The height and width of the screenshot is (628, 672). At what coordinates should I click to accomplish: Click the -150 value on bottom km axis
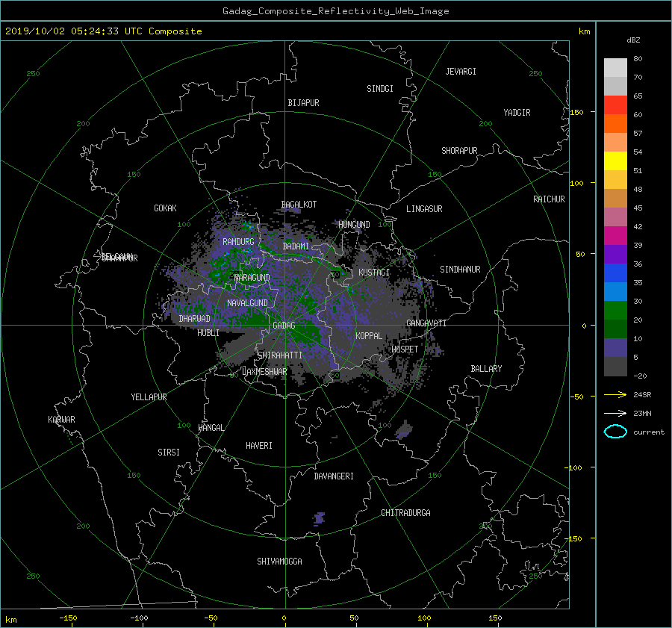[x=68, y=618]
